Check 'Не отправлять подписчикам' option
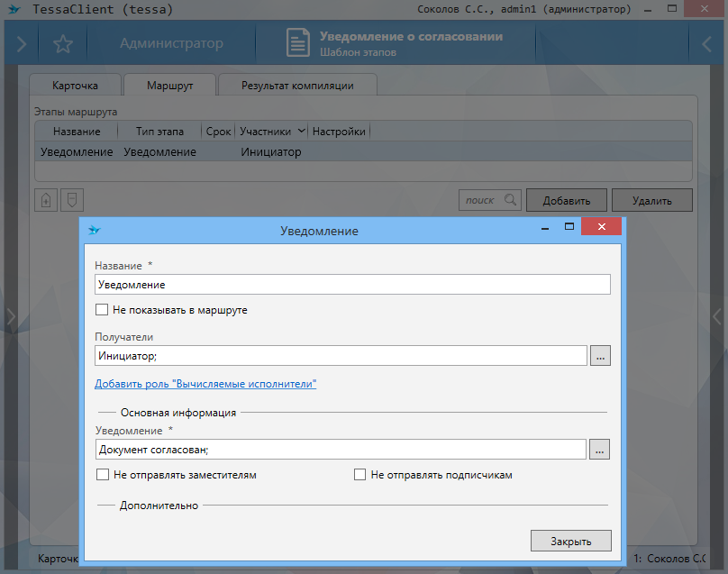728x574 pixels. click(360, 475)
